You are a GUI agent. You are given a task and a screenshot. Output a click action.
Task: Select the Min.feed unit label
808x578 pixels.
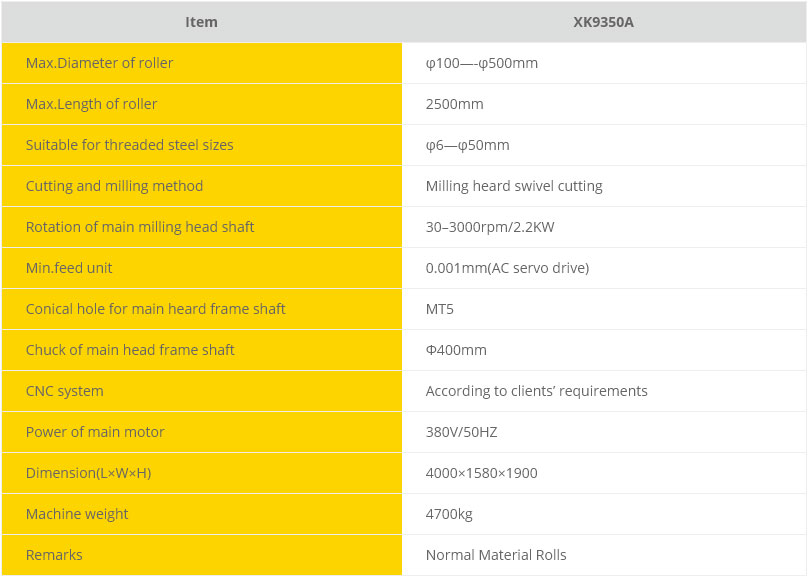[69, 268]
